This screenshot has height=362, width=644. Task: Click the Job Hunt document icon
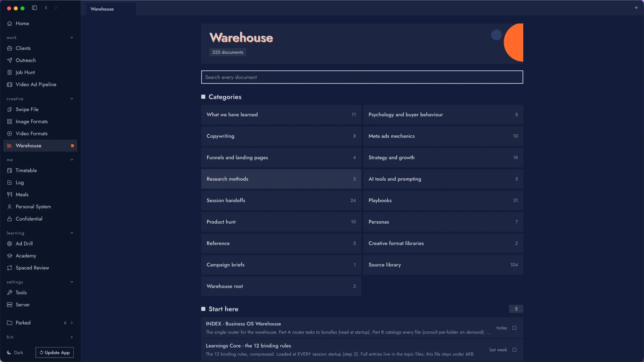click(x=10, y=72)
